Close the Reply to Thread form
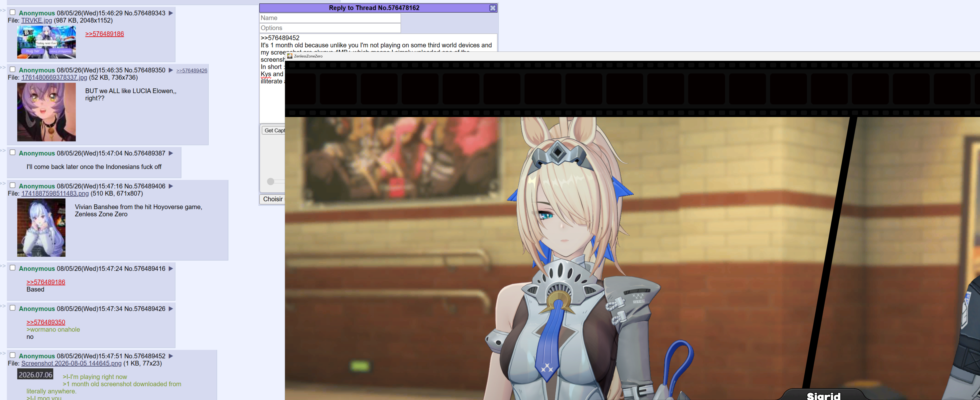 pyautogui.click(x=493, y=8)
